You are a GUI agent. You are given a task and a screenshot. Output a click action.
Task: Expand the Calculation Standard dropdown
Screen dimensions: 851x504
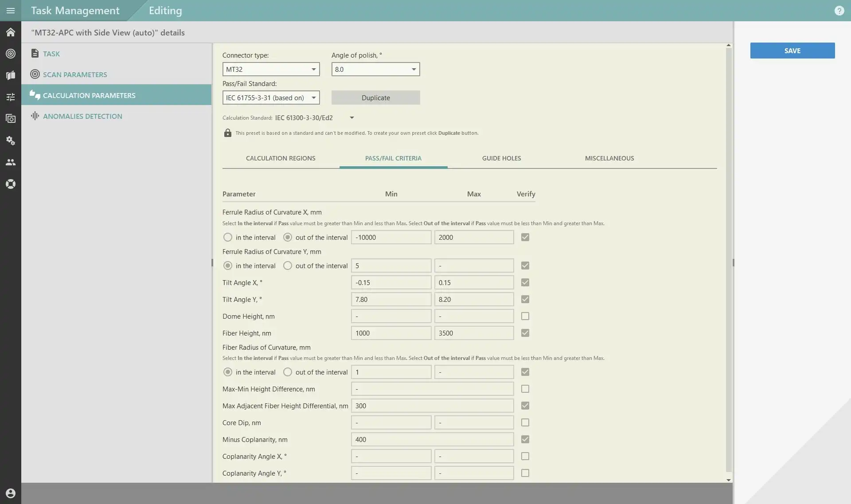pos(351,117)
